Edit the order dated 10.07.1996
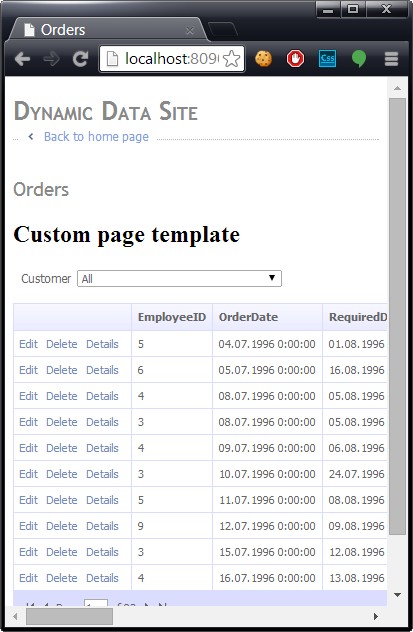 29,474
